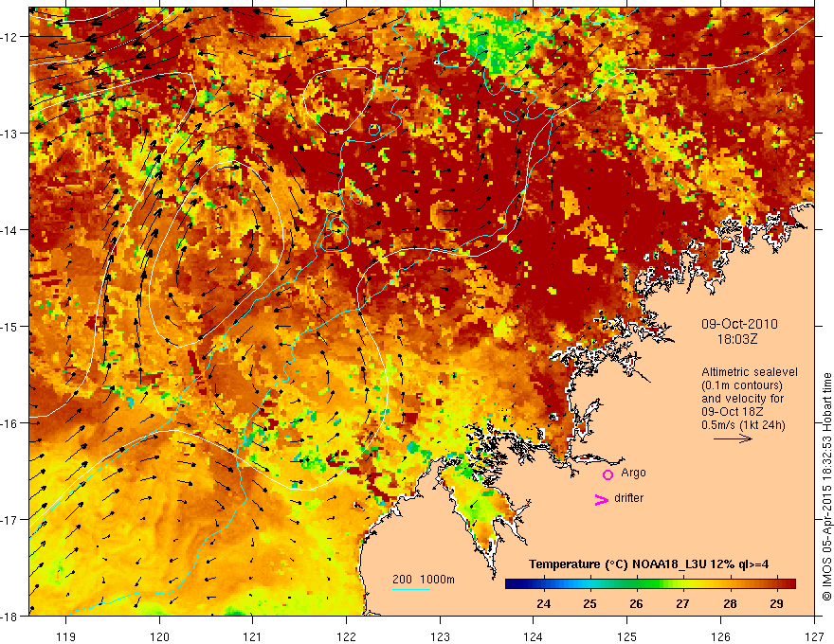The height and width of the screenshot is (644, 834).
Task: Click the color bar label 25
Action: (x=589, y=603)
